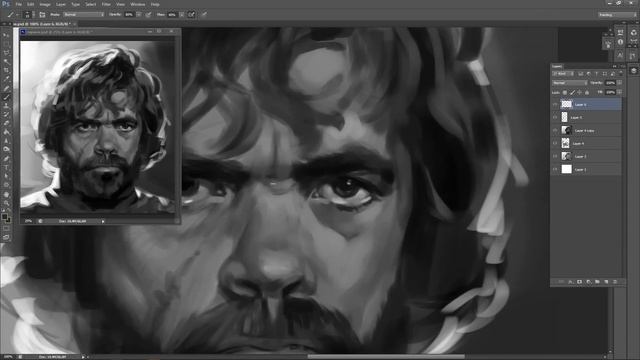Select the Horizontal Type tool

(7, 167)
